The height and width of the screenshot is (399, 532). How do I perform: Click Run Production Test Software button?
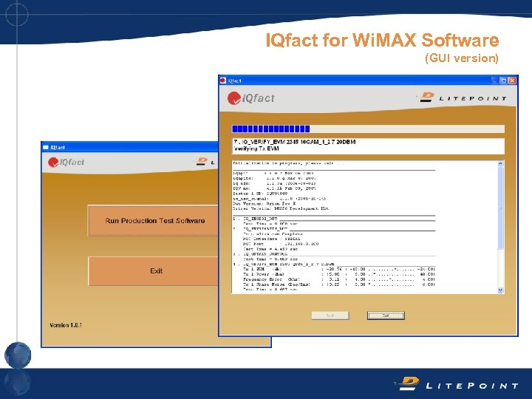153,220
